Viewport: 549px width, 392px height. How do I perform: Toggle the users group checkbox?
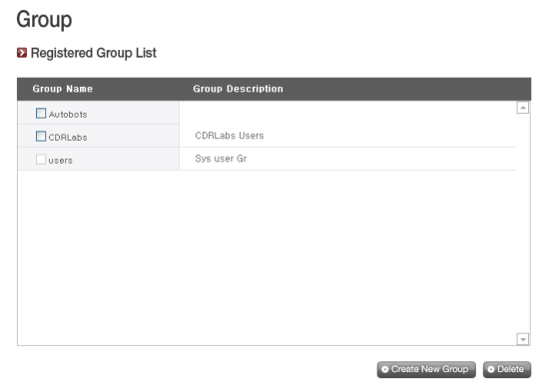tap(41, 160)
